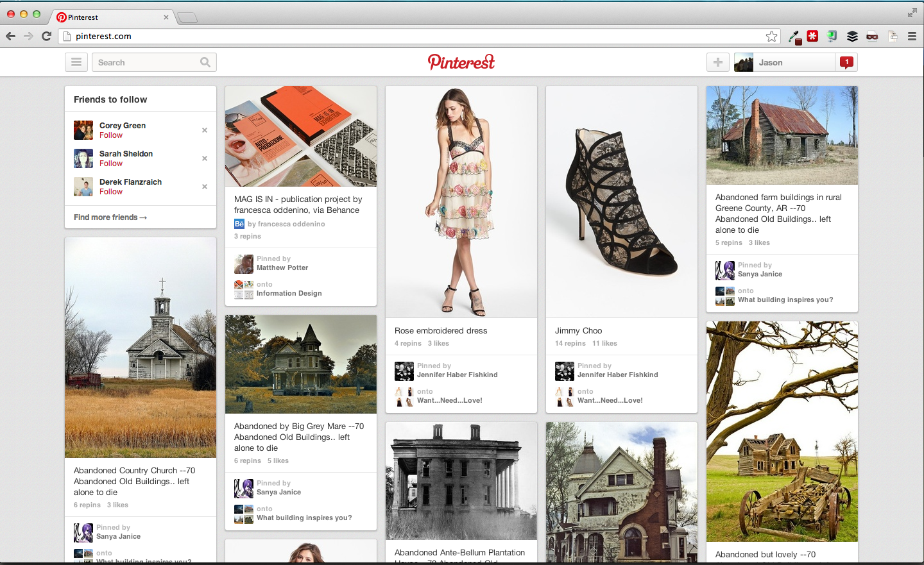Open Corey Green's profile photo
924x565 pixels.
[x=83, y=130]
